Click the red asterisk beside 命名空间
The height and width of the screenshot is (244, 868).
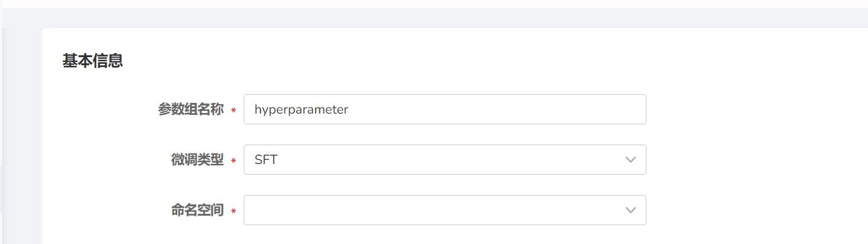point(233,212)
